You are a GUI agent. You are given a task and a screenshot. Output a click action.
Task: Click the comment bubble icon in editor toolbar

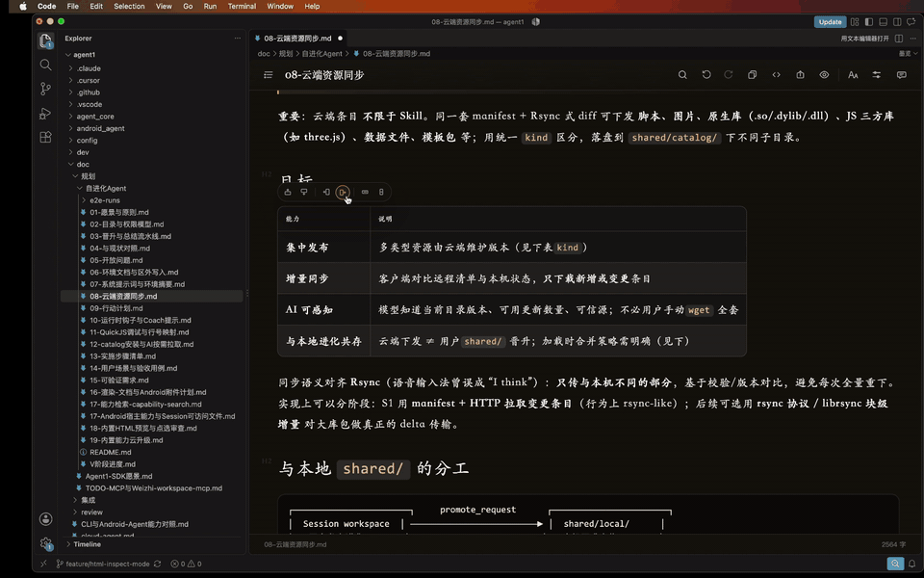[x=902, y=75]
